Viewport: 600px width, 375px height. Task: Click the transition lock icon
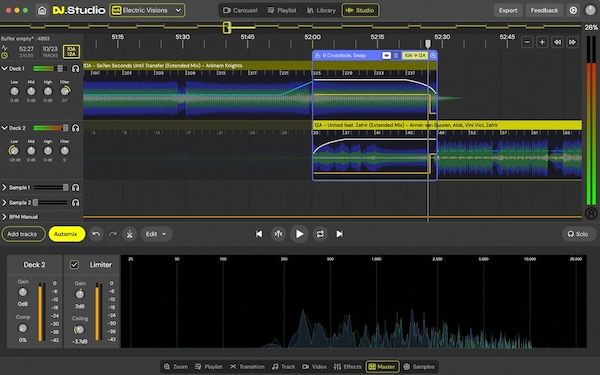pyautogui.click(x=318, y=55)
